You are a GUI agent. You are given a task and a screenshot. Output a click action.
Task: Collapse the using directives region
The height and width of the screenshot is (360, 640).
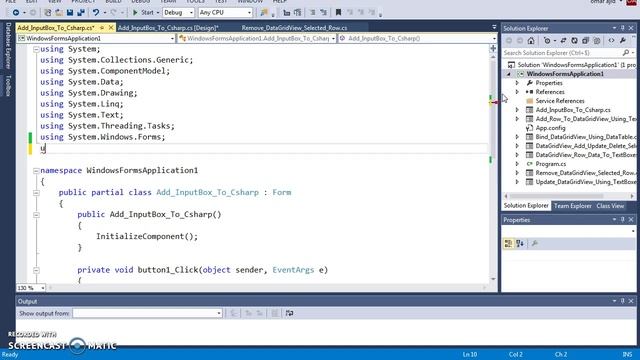tap(36, 49)
